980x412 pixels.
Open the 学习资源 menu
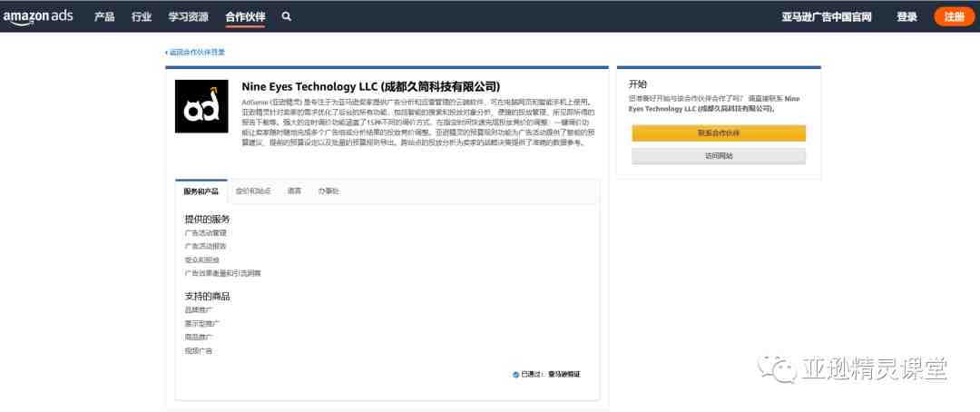pyautogui.click(x=189, y=17)
